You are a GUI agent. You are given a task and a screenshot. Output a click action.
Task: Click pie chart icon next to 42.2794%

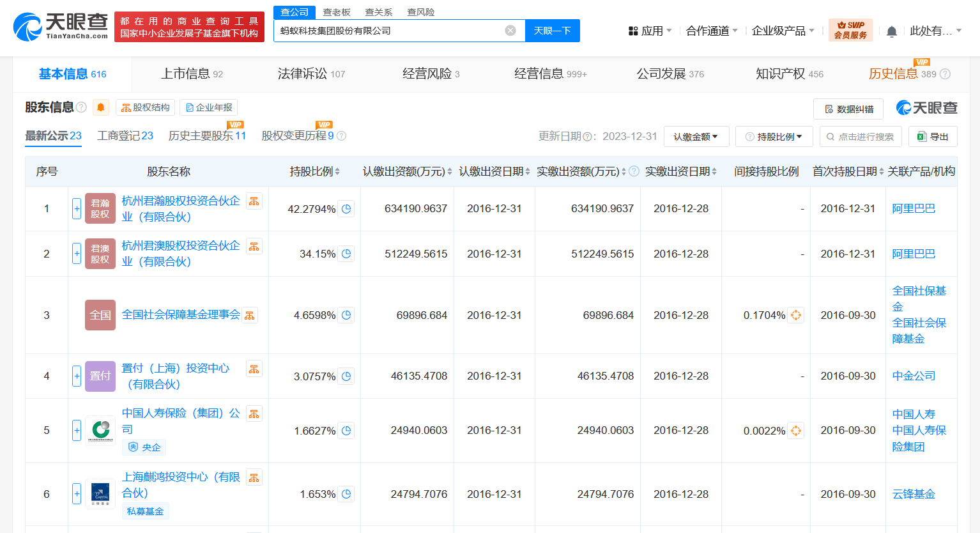(346, 209)
